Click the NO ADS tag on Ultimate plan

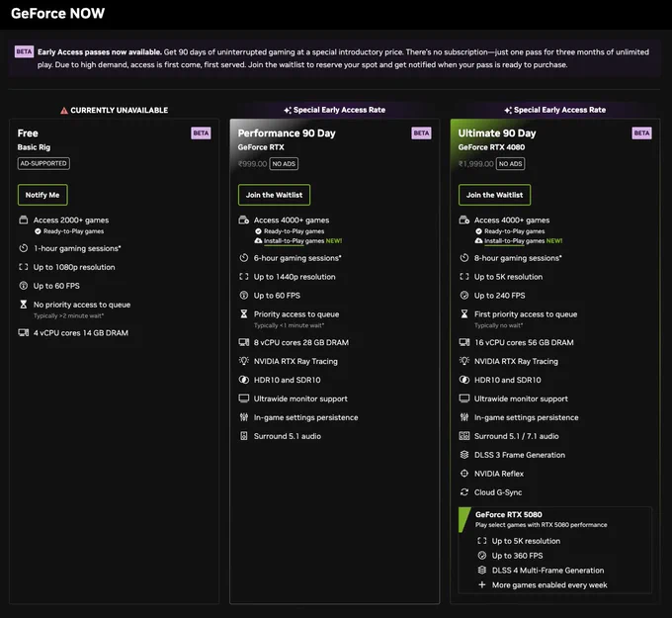[x=511, y=164]
